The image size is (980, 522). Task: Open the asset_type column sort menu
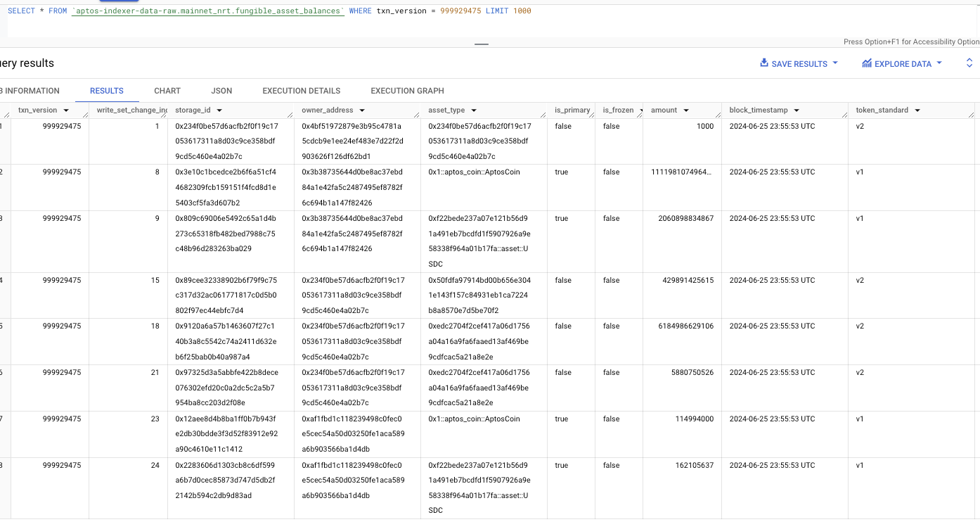[473, 110]
